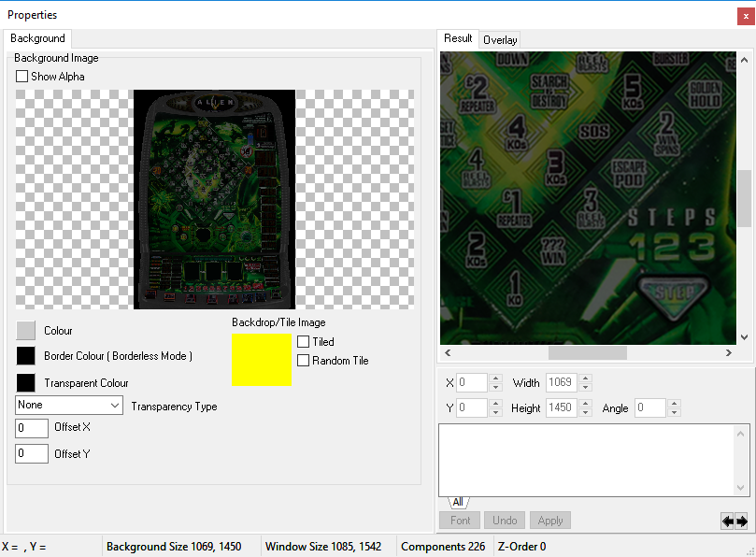Open the Border Colour swatch
The height and width of the screenshot is (557, 756).
coord(25,356)
